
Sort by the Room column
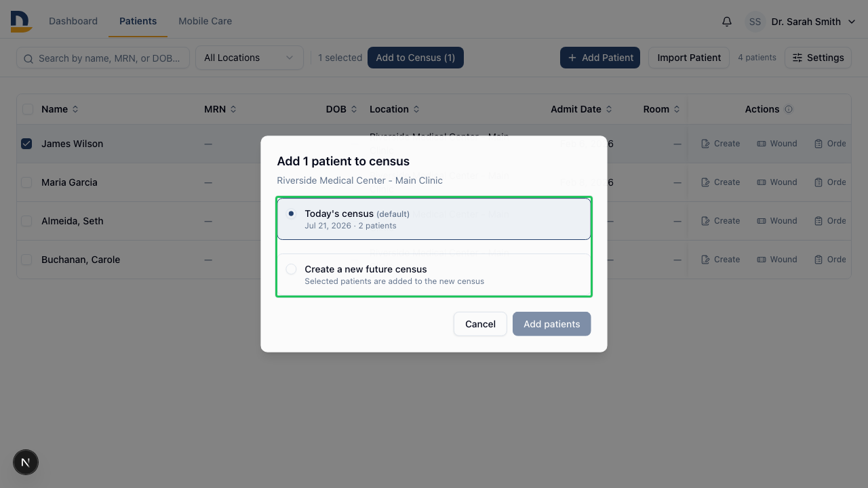662,109
